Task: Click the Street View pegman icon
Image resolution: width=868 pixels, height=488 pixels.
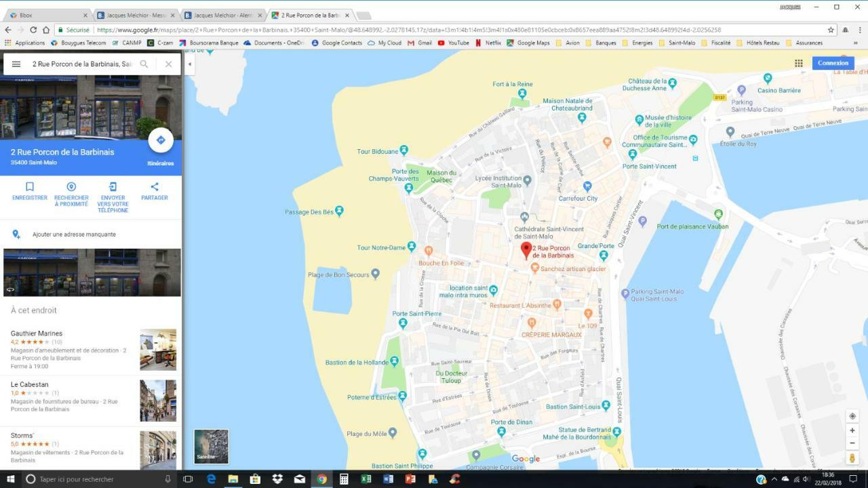Action: [852, 458]
